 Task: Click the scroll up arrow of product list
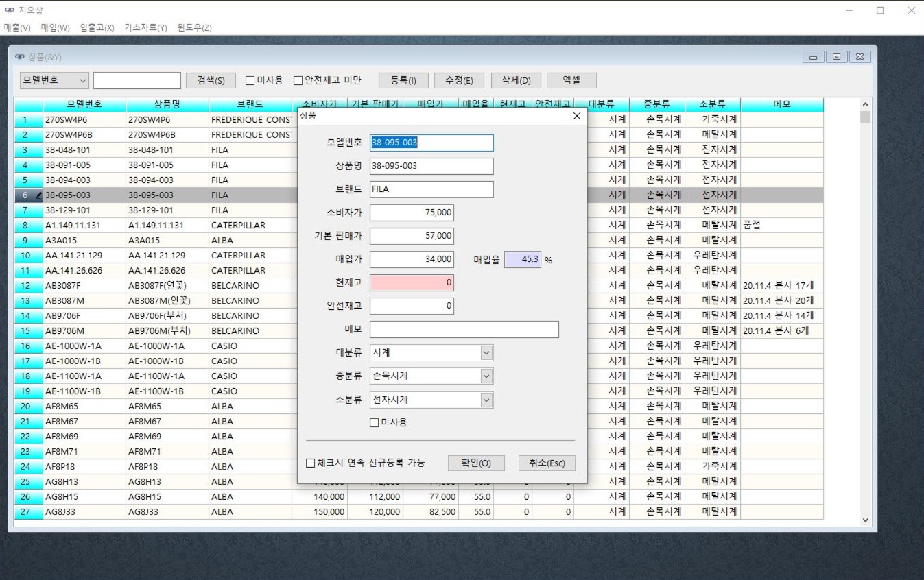pos(865,105)
